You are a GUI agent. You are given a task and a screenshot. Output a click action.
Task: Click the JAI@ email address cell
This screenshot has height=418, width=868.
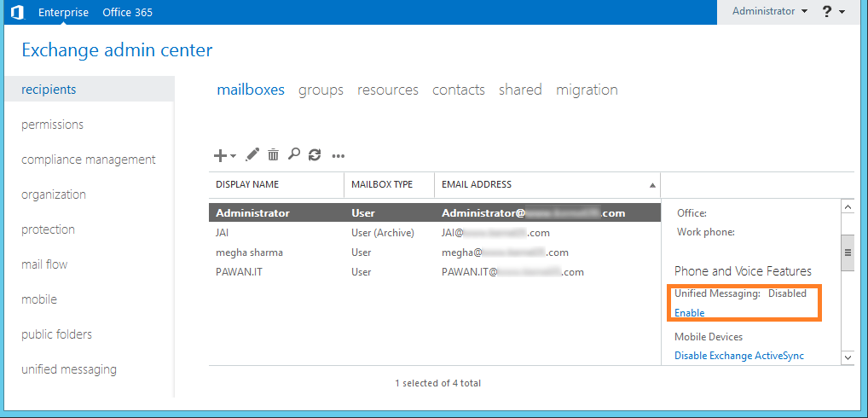click(x=495, y=233)
